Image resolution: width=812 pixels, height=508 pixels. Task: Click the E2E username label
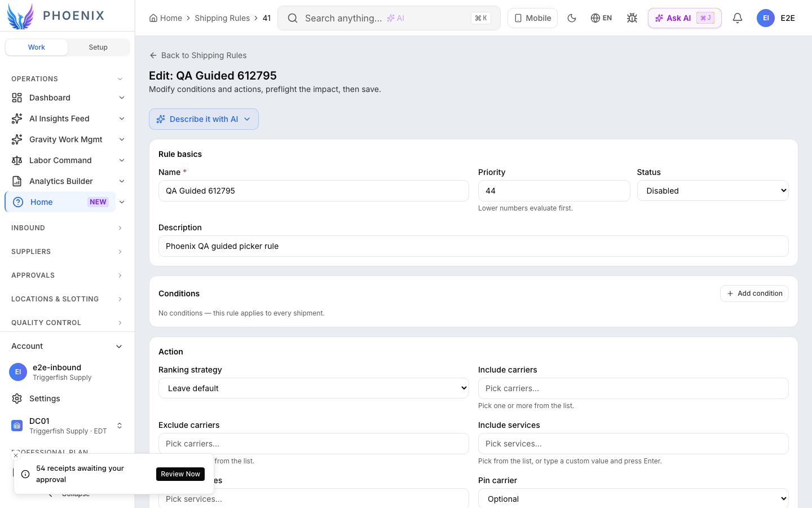(x=788, y=18)
